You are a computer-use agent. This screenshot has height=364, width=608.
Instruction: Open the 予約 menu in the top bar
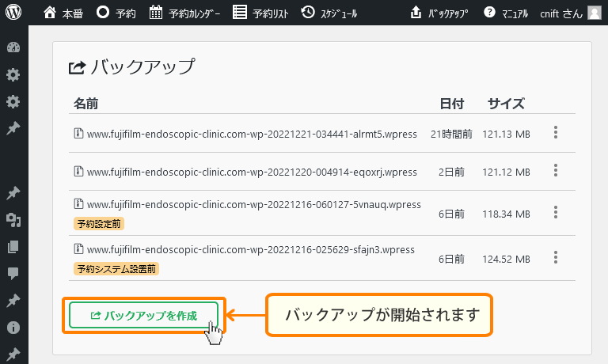[x=116, y=13]
